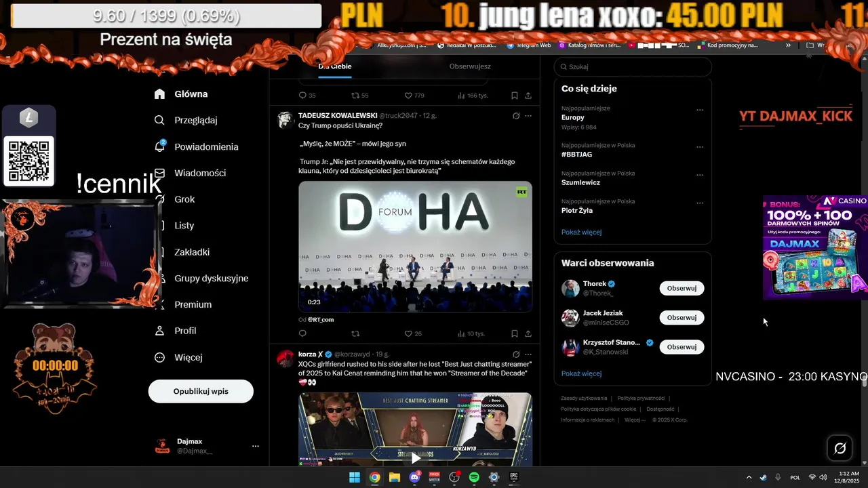The height and width of the screenshot is (488, 868).
Task: Reply to Tadeusz Kowalewski's tweet
Action: click(302, 333)
